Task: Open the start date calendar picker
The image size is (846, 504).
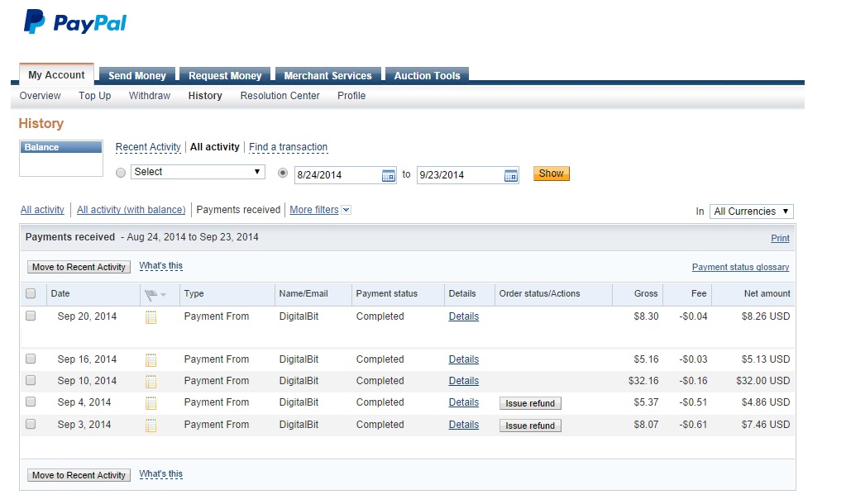Action: tap(389, 175)
